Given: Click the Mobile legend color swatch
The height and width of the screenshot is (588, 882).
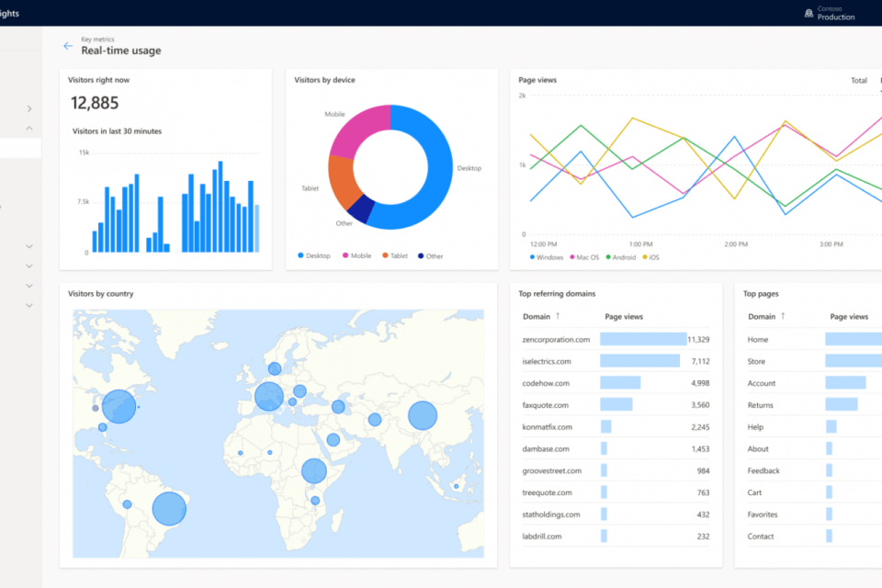Looking at the screenshot, I should click(x=346, y=256).
